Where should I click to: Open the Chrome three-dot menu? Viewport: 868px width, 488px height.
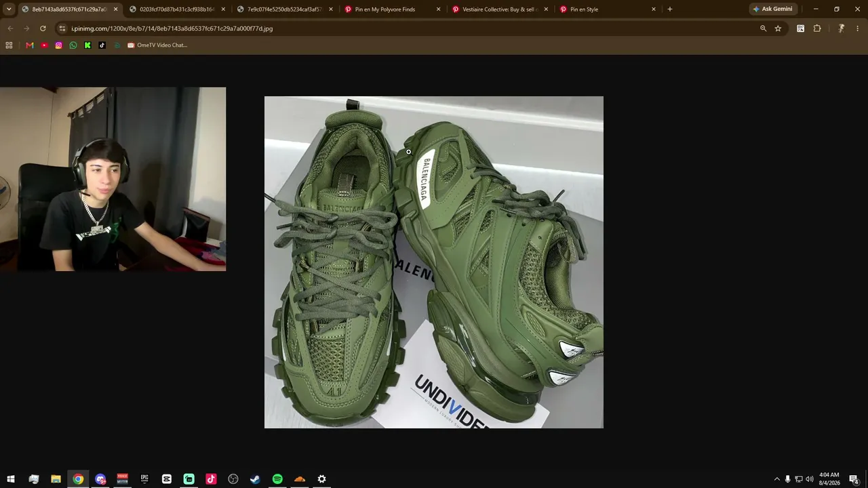[857, 28]
